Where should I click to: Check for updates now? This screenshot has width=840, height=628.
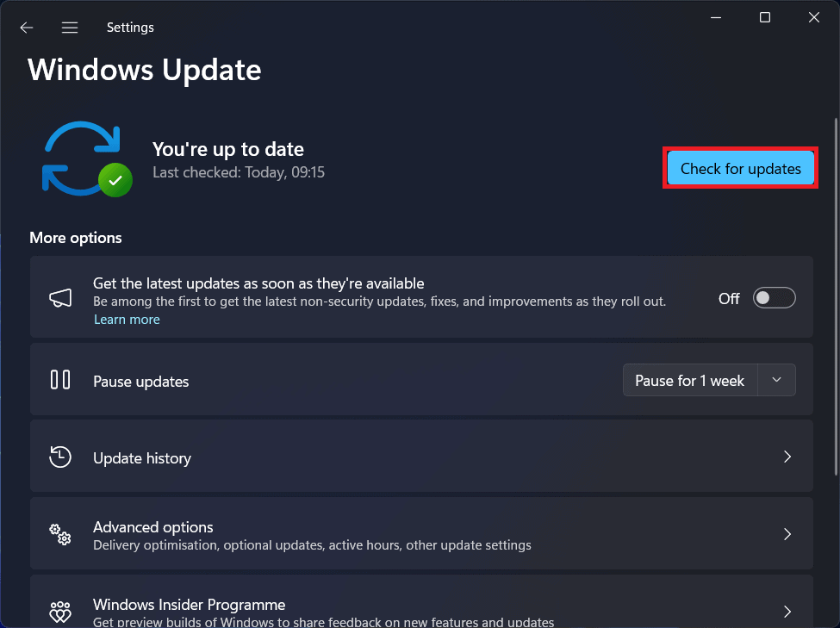coord(740,168)
